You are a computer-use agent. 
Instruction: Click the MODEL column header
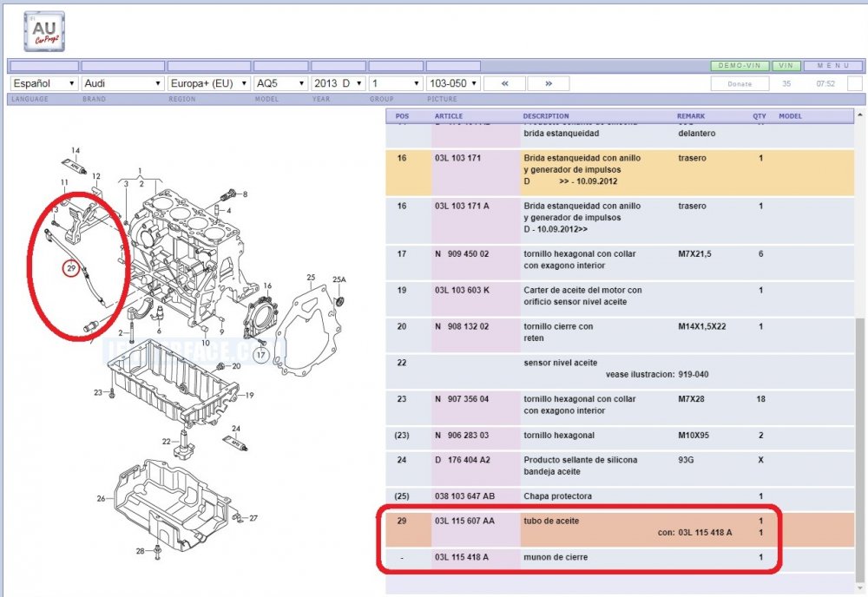[x=790, y=116]
